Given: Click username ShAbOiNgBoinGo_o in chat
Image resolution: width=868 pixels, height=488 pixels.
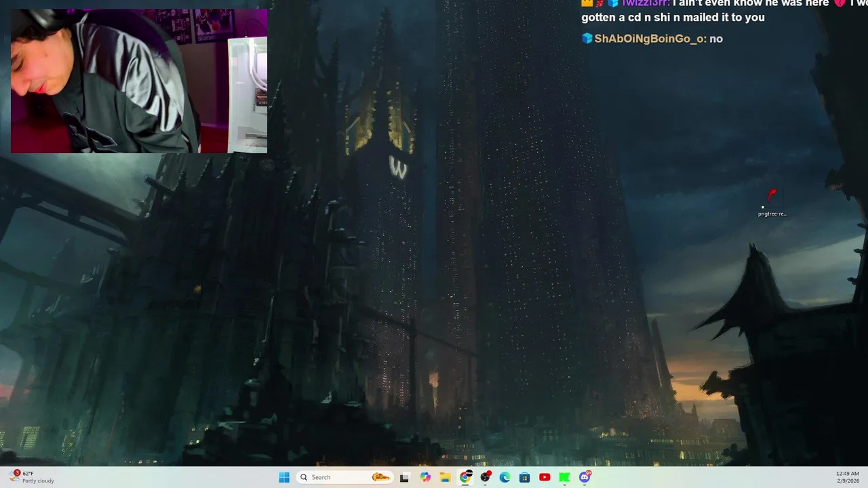Looking at the screenshot, I should click(x=649, y=39).
